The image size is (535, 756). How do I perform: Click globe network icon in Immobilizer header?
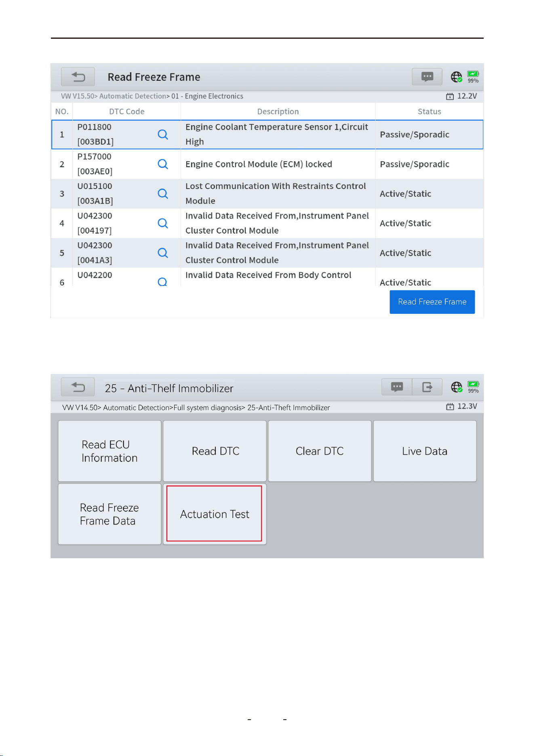[x=457, y=387]
